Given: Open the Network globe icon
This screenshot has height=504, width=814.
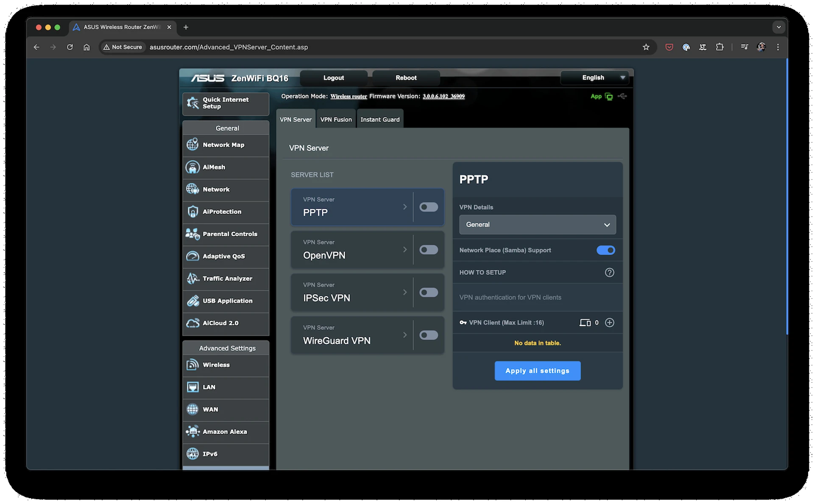Looking at the screenshot, I should [x=192, y=189].
